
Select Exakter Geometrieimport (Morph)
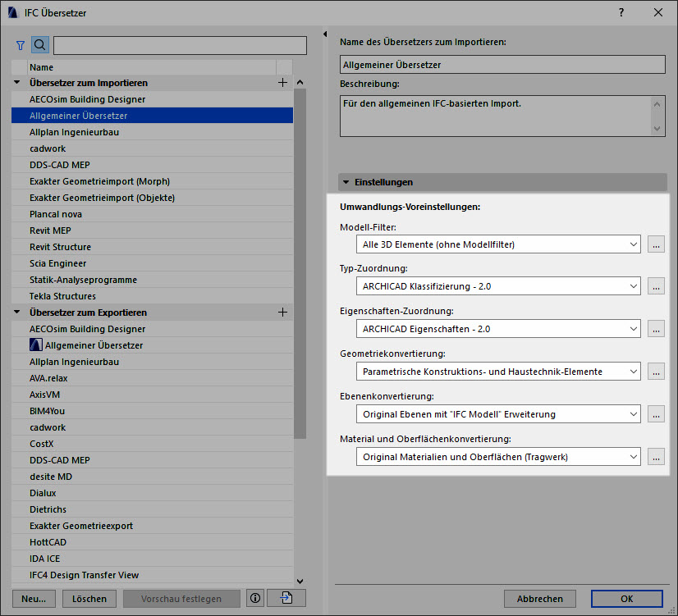[152, 181]
